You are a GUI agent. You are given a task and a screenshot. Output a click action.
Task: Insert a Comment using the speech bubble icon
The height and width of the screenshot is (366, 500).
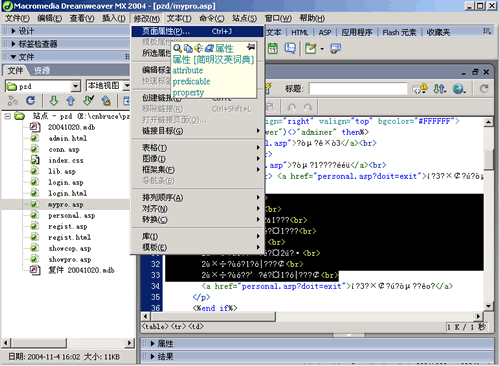(290, 49)
